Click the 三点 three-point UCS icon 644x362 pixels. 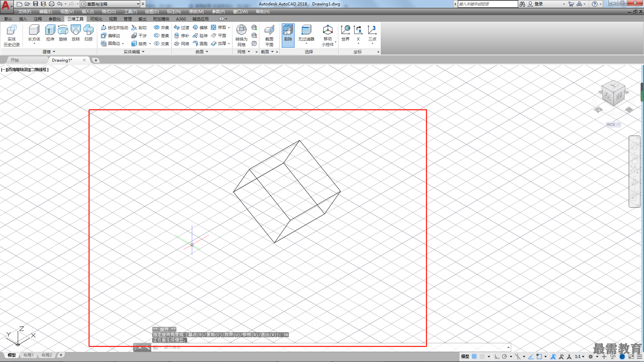click(372, 33)
